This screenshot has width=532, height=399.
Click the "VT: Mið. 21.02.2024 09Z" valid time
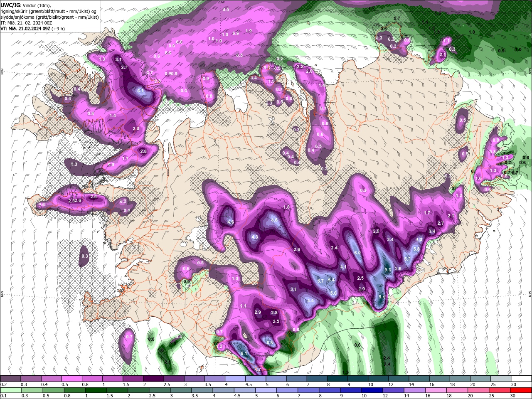pos(25,29)
